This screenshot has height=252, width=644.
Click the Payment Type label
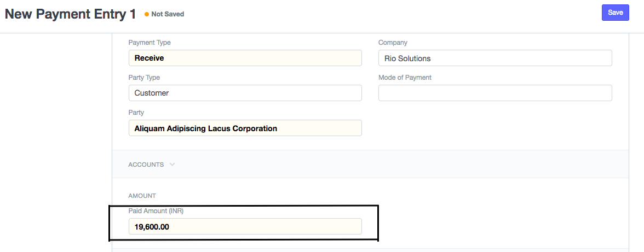pos(150,43)
